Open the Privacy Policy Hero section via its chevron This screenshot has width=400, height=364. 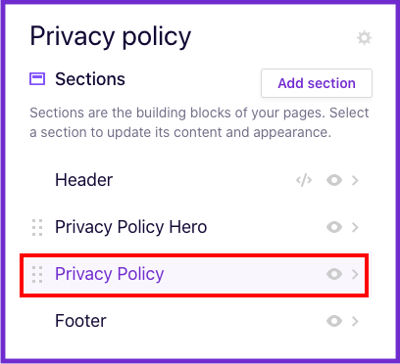pyautogui.click(x=355, y=227)
